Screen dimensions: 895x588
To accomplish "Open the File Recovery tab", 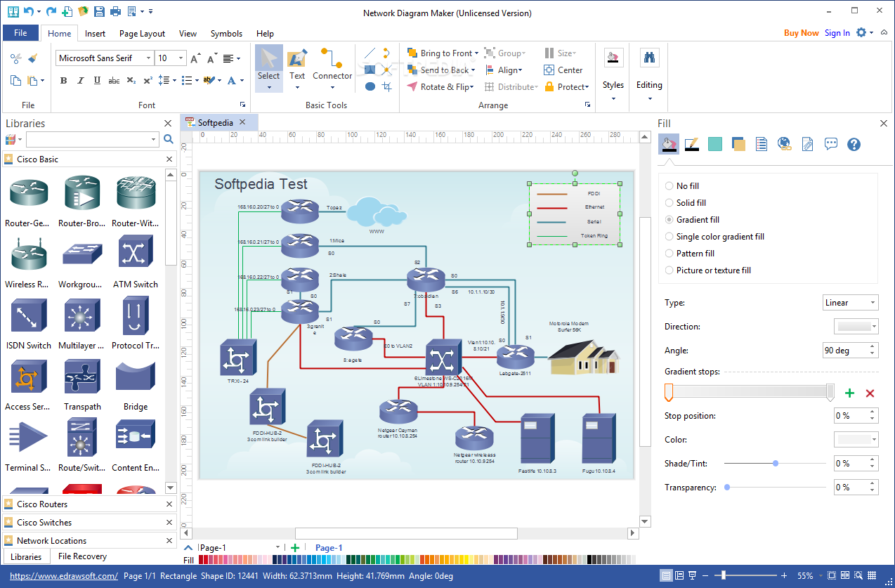I will click(x=82, y=556).
